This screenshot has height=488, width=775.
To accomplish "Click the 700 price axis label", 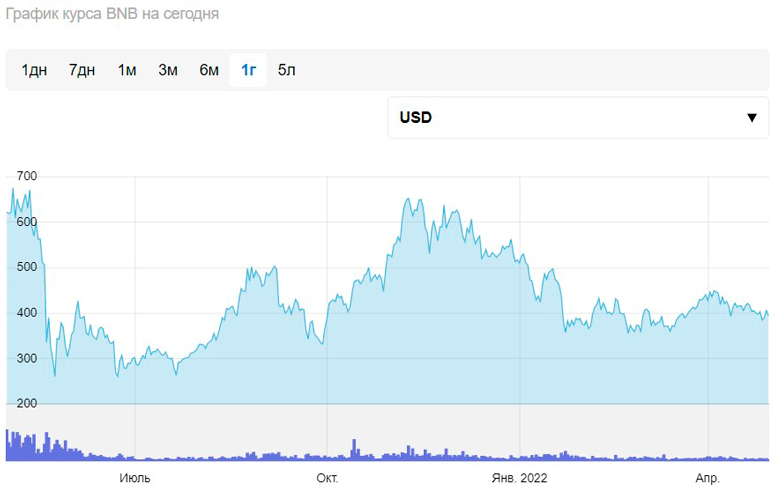I will coord(26,176).
